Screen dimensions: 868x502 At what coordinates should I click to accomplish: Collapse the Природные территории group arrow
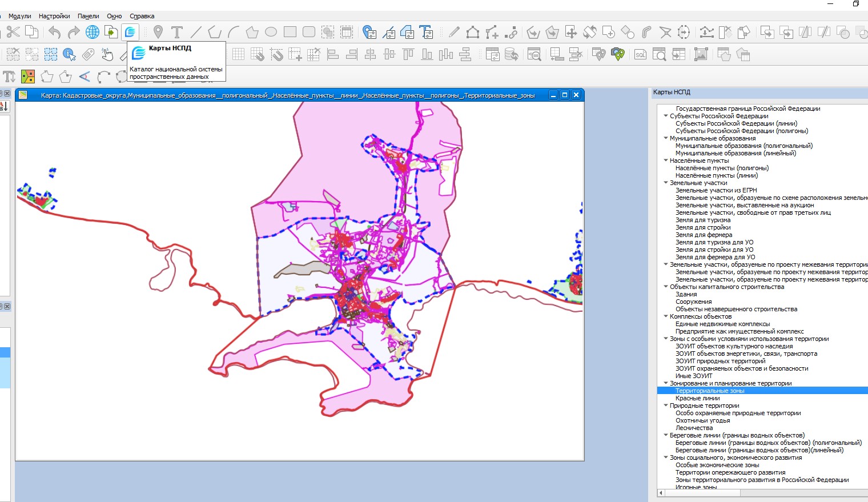pos(666,405)
